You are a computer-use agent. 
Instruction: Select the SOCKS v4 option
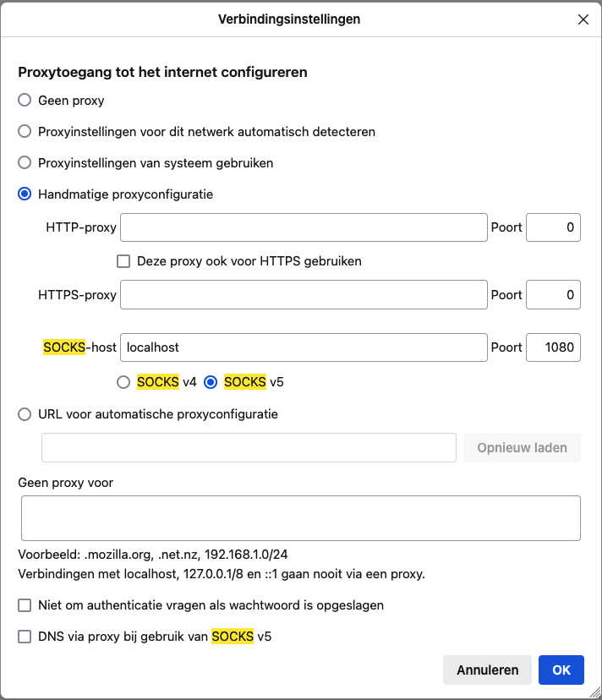click(123, 382)
